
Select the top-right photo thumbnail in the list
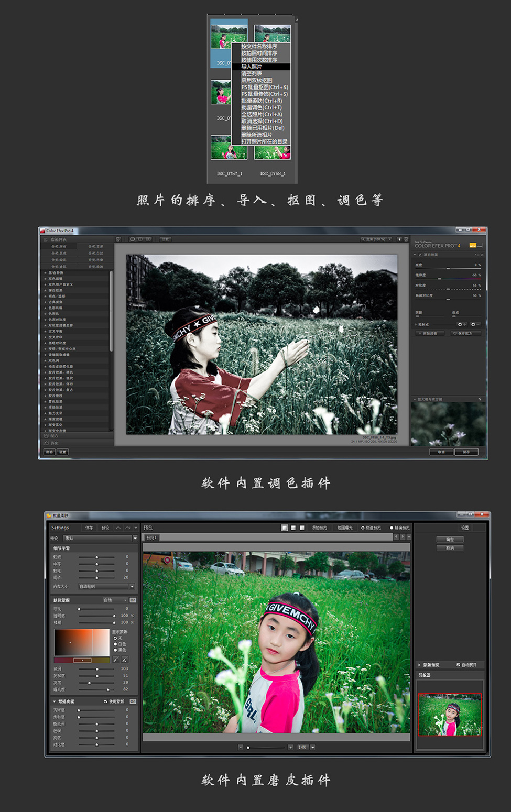(x=273, y=34)
